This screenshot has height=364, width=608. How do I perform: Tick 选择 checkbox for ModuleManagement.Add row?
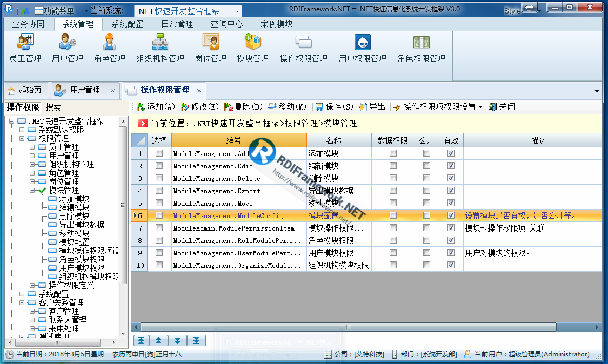pos(159,153)
